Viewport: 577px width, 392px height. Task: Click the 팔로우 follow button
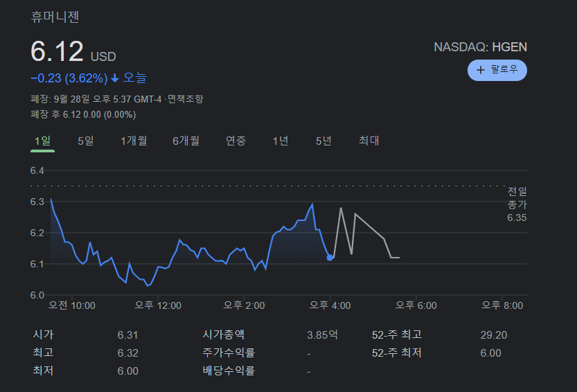(x=497, y=70)
